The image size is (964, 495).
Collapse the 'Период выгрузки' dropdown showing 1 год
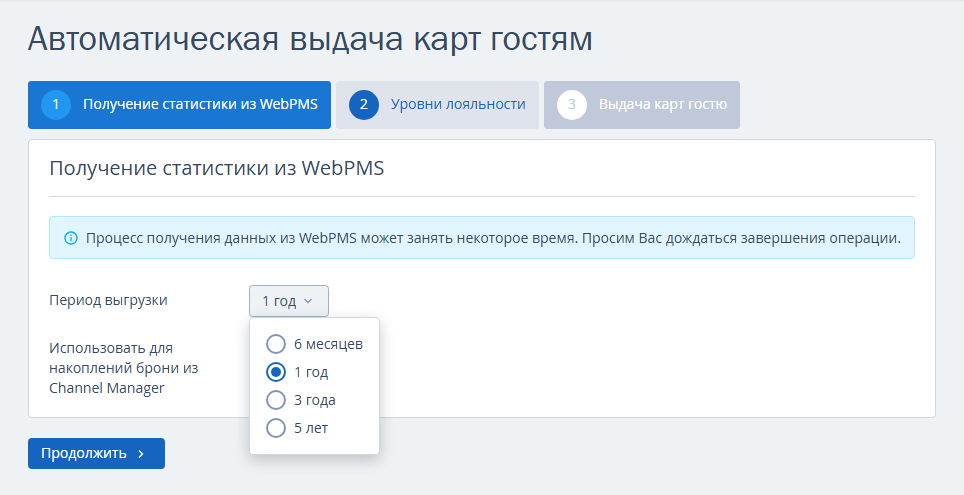coord(289,301)
